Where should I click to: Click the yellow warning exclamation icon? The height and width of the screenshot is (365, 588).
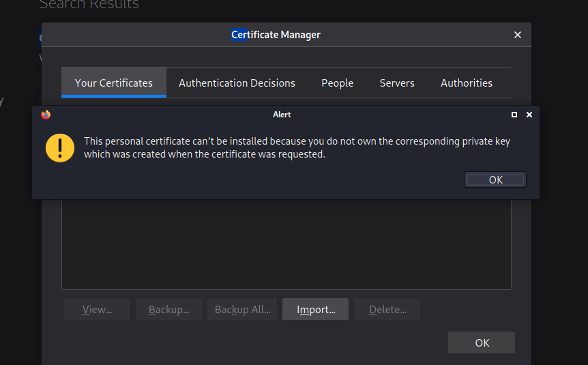[x=60, y=147]
